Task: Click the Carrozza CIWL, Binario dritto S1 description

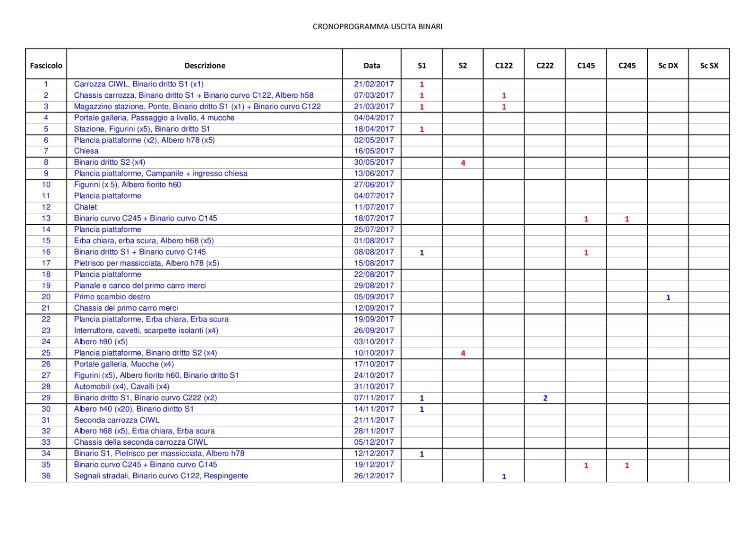Action: coord(138,84)
